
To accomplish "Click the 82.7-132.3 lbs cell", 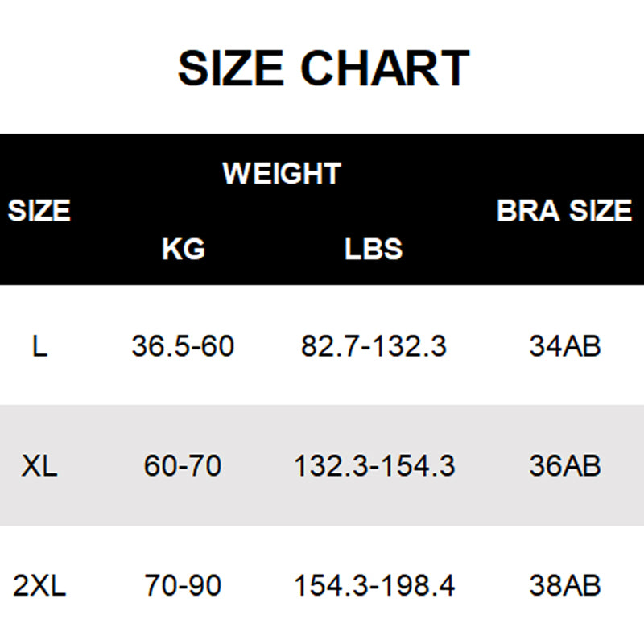I will (374, 347).
